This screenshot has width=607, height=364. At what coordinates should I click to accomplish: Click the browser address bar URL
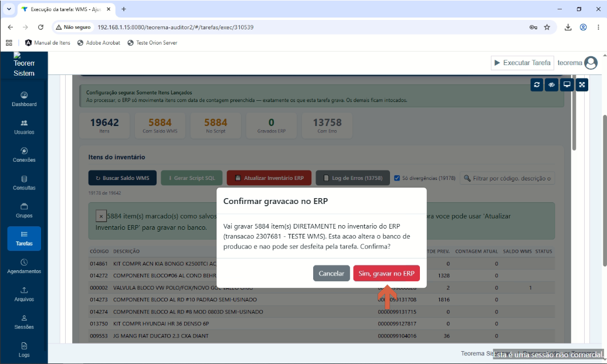(175, 27)
